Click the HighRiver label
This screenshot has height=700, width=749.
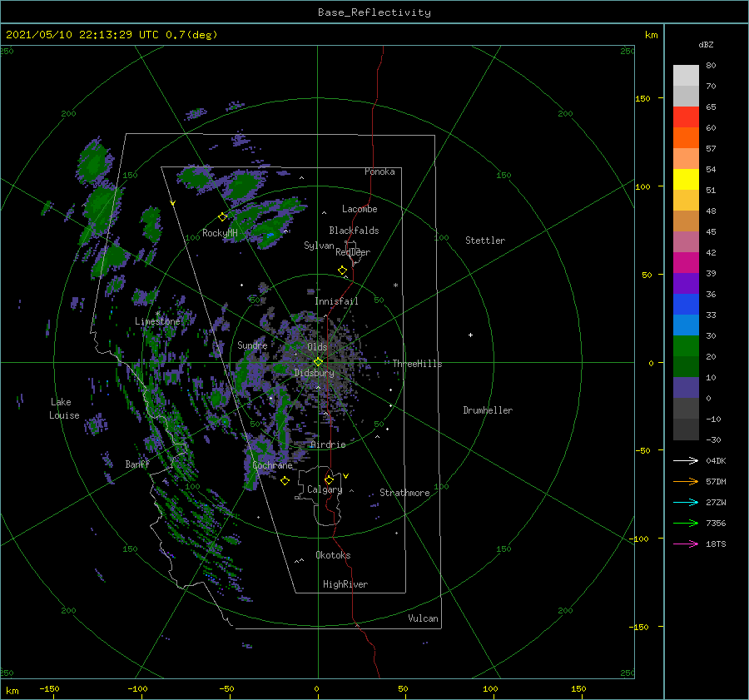pyautogui.click(x=345, y=584)
